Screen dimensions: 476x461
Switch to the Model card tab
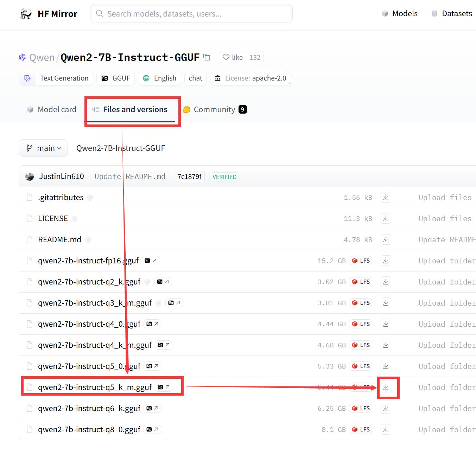52,109
